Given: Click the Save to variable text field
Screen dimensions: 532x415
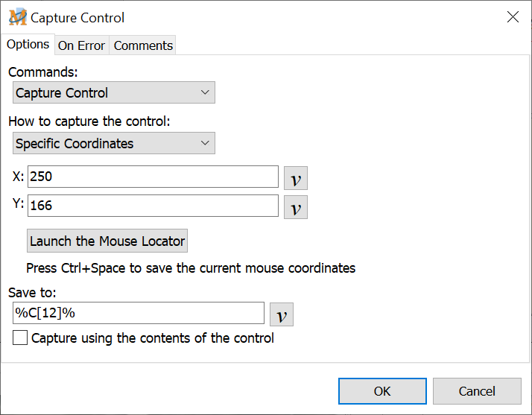Looking at the screenshot, I should 139,313.
